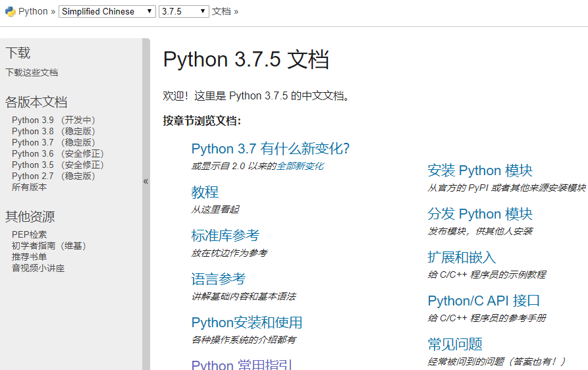Open the 所有版本 link
588x370 pixels.
29,187
